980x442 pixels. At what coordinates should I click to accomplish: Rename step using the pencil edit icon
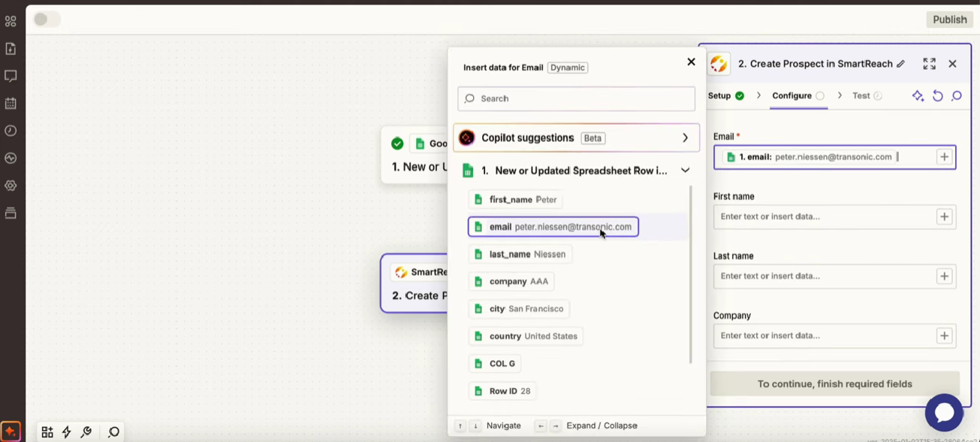(900, 64)
